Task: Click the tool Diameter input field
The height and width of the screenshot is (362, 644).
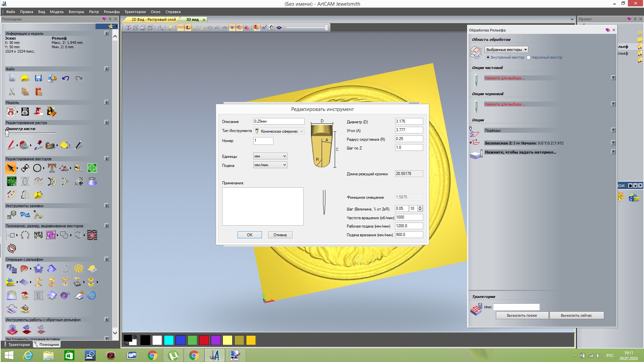Action: click(x=408, y=121)
